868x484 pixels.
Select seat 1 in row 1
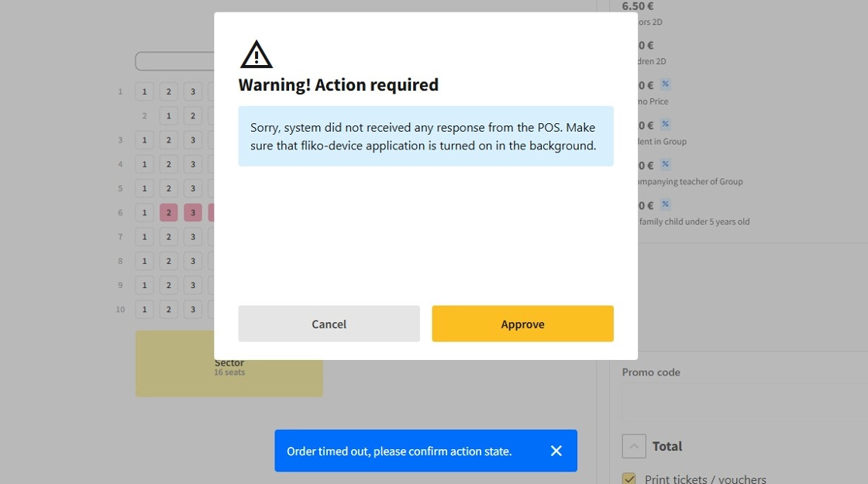(144, 91)
